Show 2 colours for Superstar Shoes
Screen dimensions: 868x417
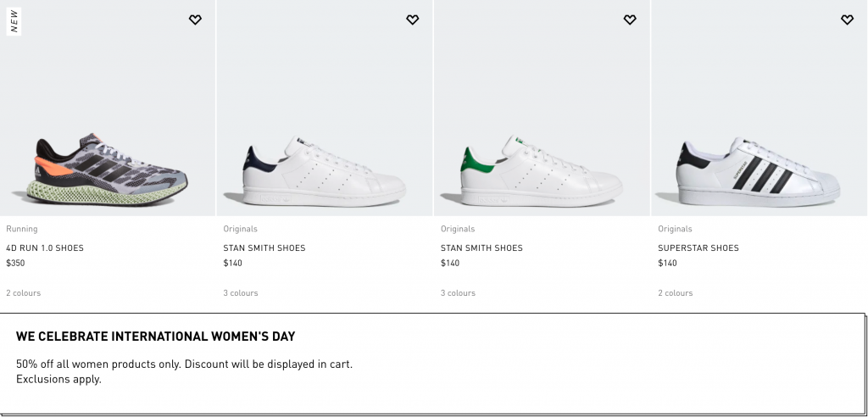tap(676, 293)
